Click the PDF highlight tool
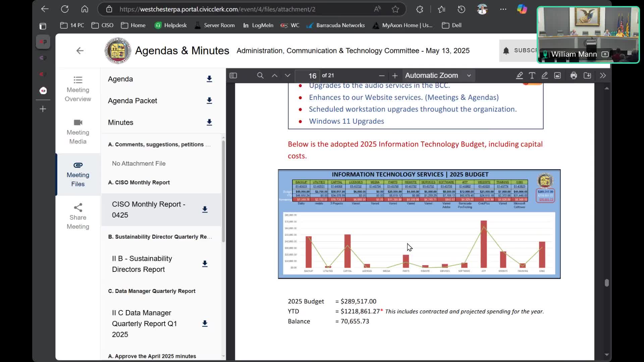This screenshot has width=644, height=362. (519, 75)
